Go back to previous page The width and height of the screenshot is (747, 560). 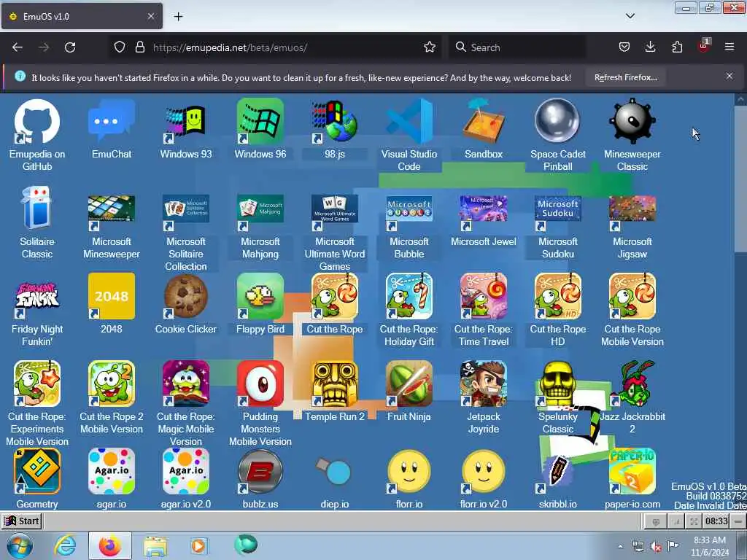click(x=18, y=47)
